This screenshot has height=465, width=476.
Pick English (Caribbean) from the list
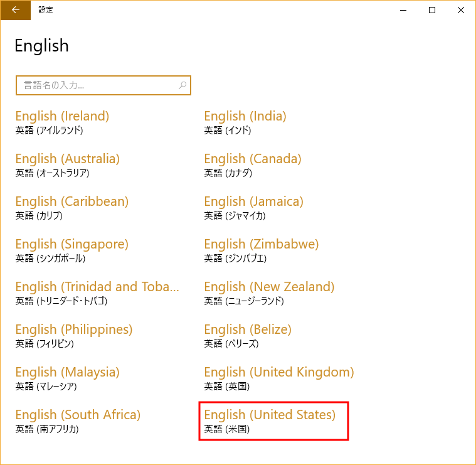tap(71, 208)
